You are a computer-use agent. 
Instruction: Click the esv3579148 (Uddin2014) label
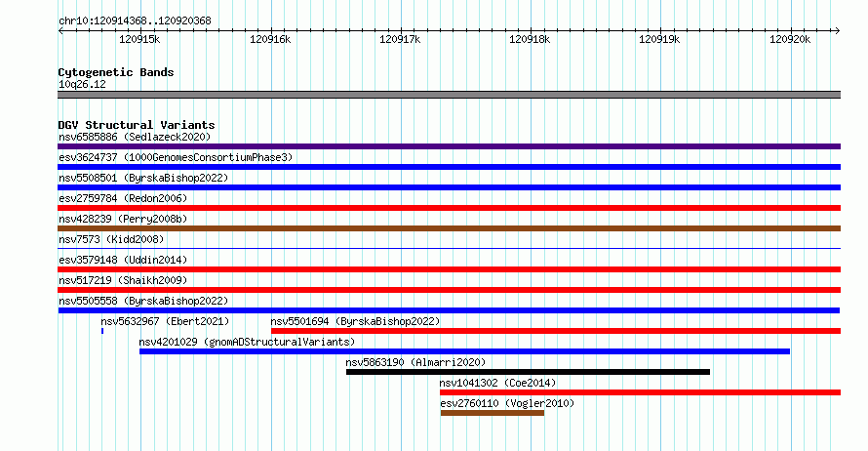coord(123,260)
